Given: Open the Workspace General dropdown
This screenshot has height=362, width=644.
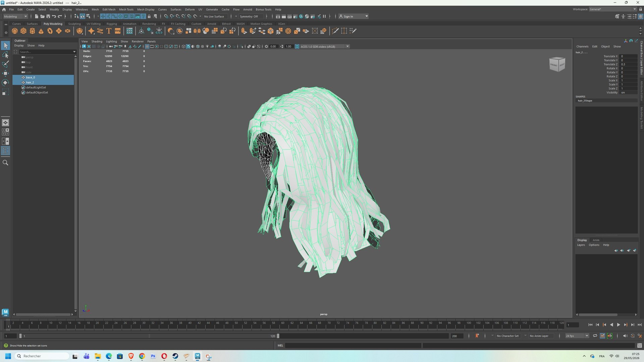Looking at the screenshot, I should click(x=612, y=9).
